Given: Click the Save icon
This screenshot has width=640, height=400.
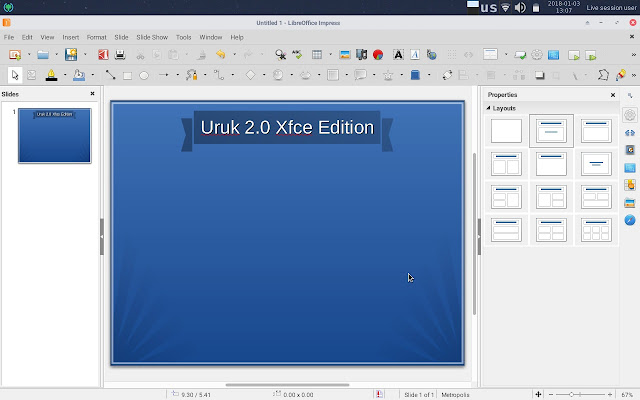Looking at the screenshot, I should [x=71, y=55].
